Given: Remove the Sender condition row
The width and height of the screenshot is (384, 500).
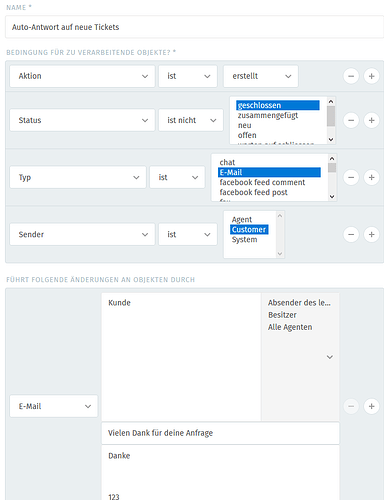Looking at the screenshot, I should (x=351, y=234).
